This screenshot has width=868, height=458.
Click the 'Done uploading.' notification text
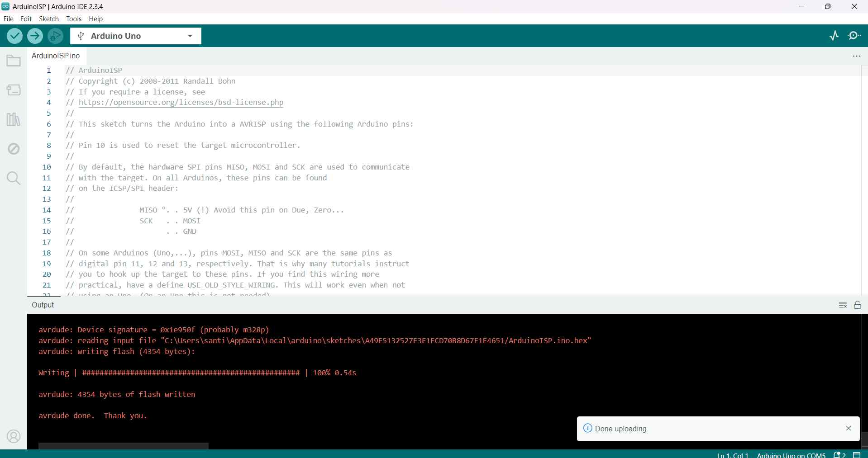[x=621, y=429]
